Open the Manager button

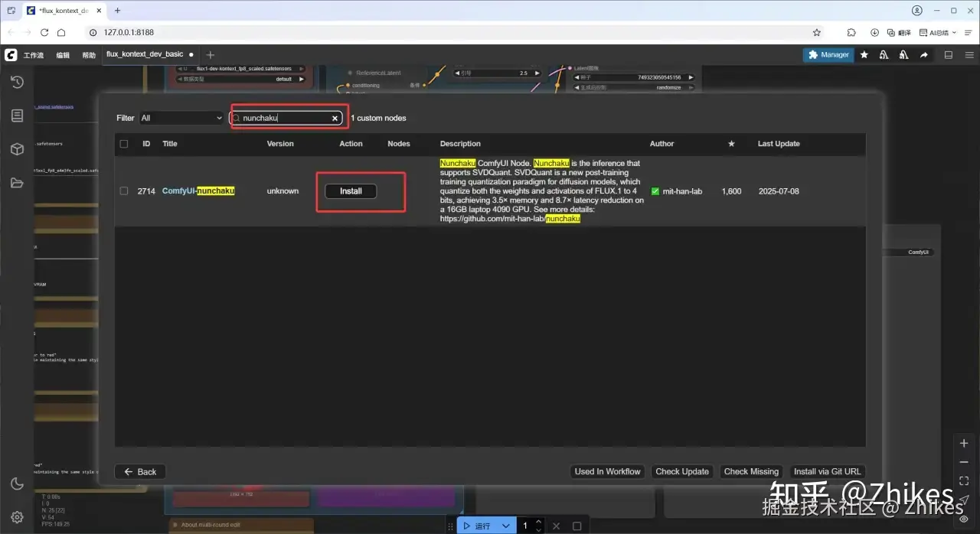[x=828, y=55]
